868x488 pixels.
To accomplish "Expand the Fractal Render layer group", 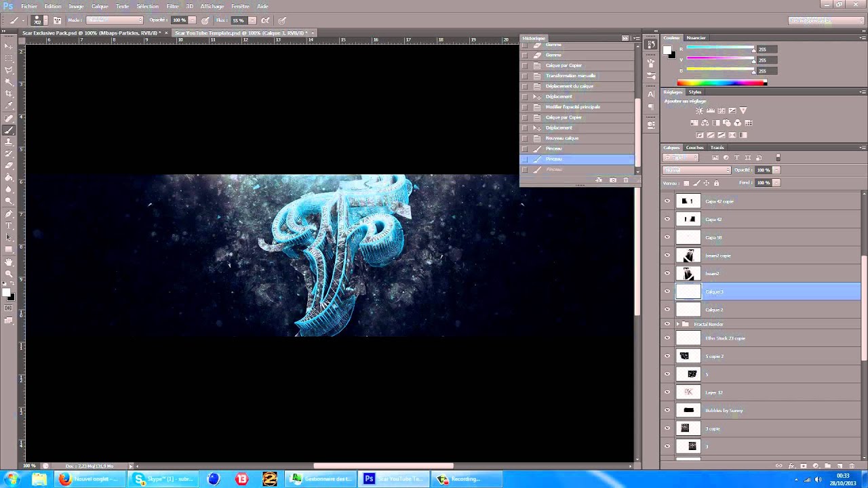I will point(677,324).
